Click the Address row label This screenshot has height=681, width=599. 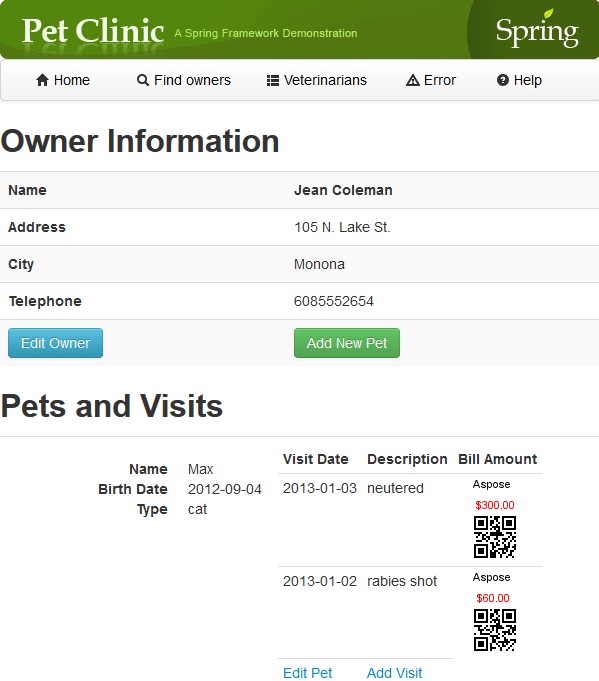(x=37, y=227)
